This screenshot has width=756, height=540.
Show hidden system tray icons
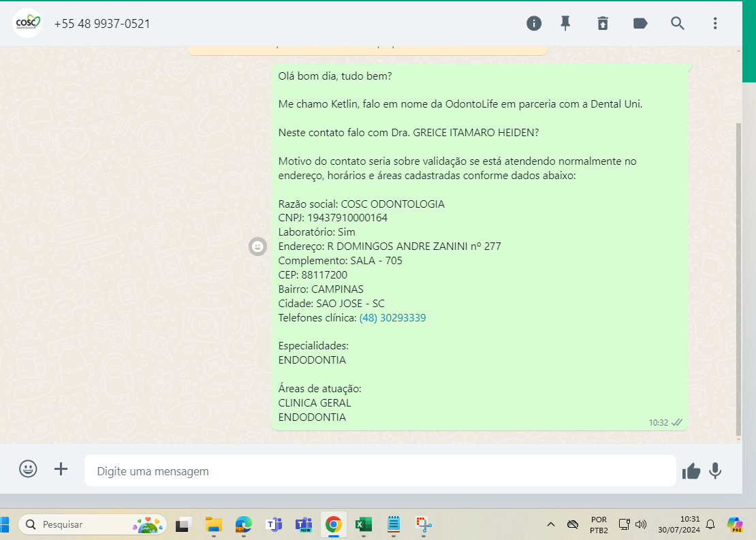[x=550, y=524]
